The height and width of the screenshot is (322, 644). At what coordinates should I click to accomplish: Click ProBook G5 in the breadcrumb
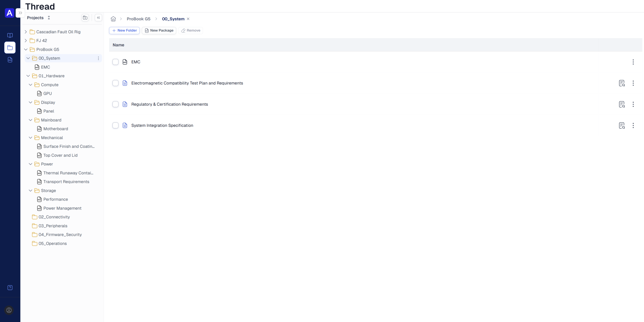[138, 19]
